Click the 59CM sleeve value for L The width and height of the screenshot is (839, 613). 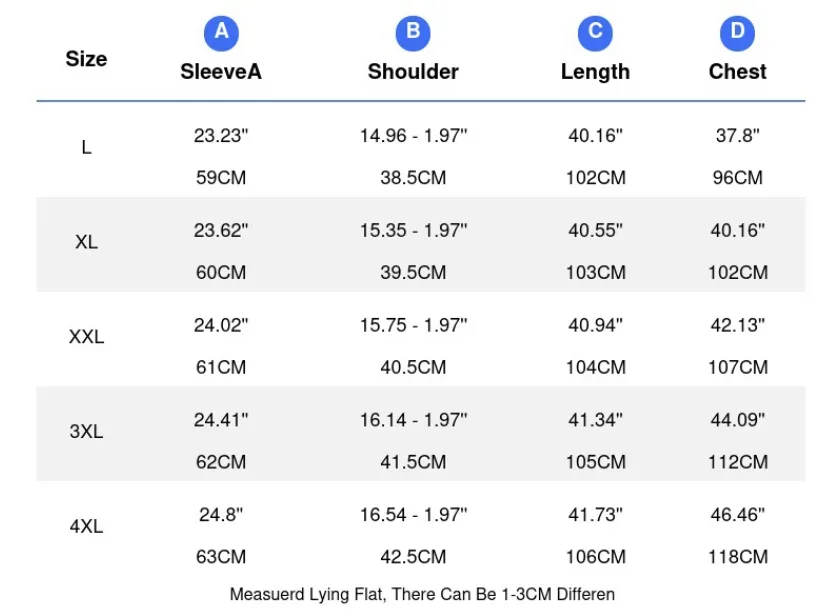click(221, 178)
